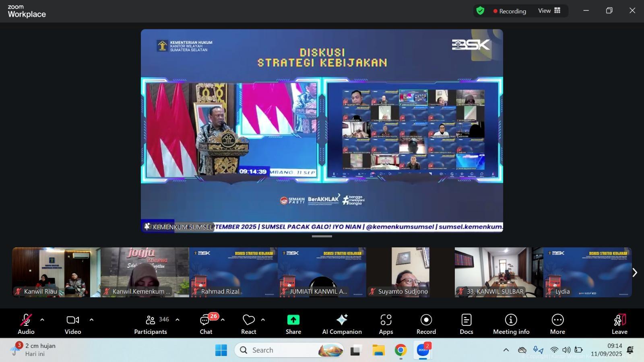Screen dimensions: 644x362
Task: Open the AI Companion panel
Action: click(342, 324)
